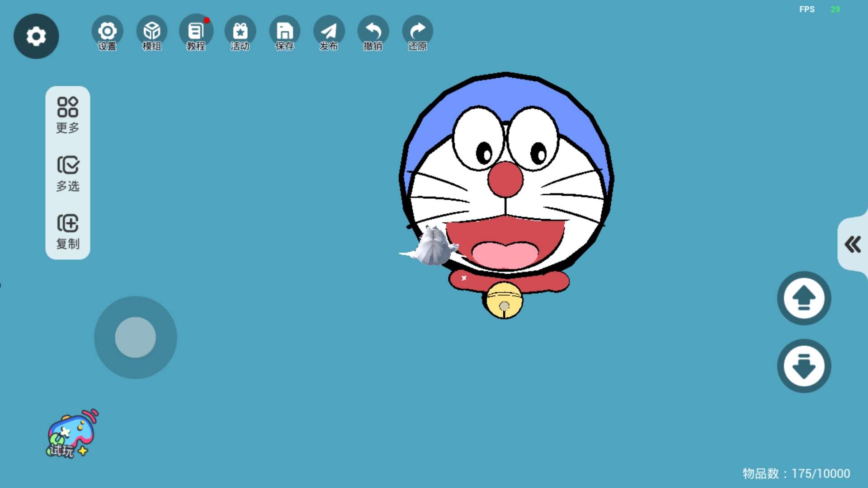
Task: Click the 设置 settings toolbar icon
Action: pyautogui.click(x=107, y=33)
